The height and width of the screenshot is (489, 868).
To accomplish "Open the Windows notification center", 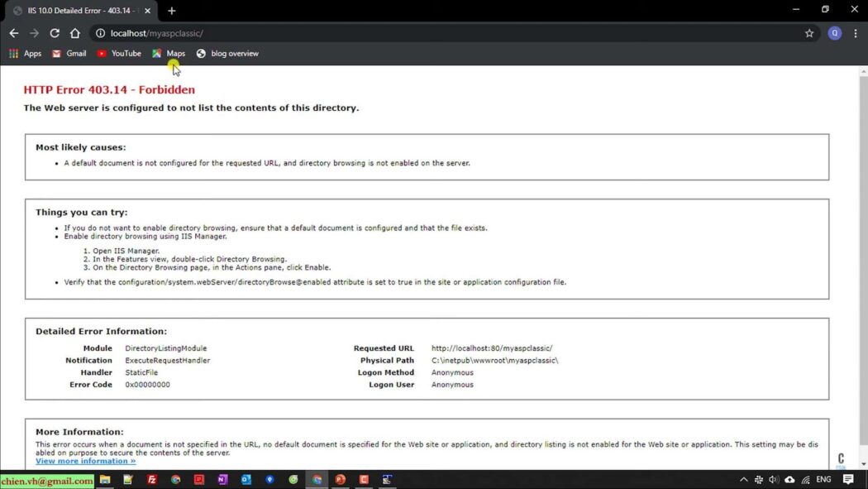I will tap(848, 480).
